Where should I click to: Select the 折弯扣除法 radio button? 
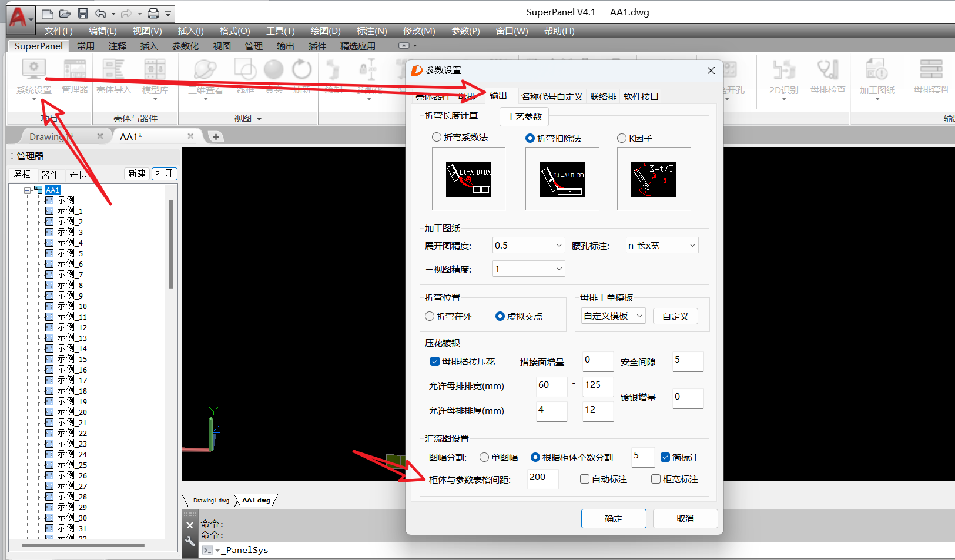[x=530, y=138]
